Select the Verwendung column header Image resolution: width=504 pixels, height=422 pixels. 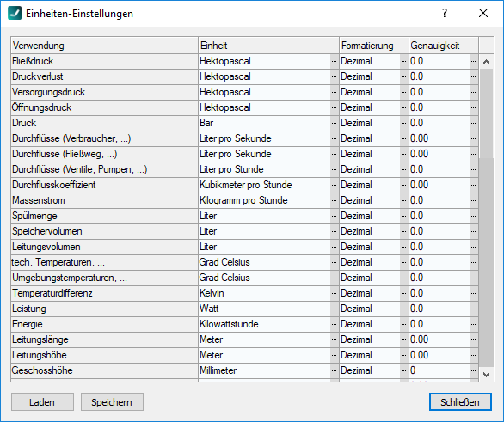(x=104, y=46)
